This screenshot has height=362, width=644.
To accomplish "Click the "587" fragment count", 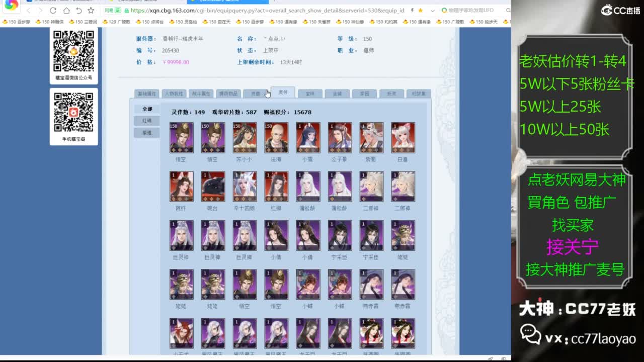I will 251,112.
